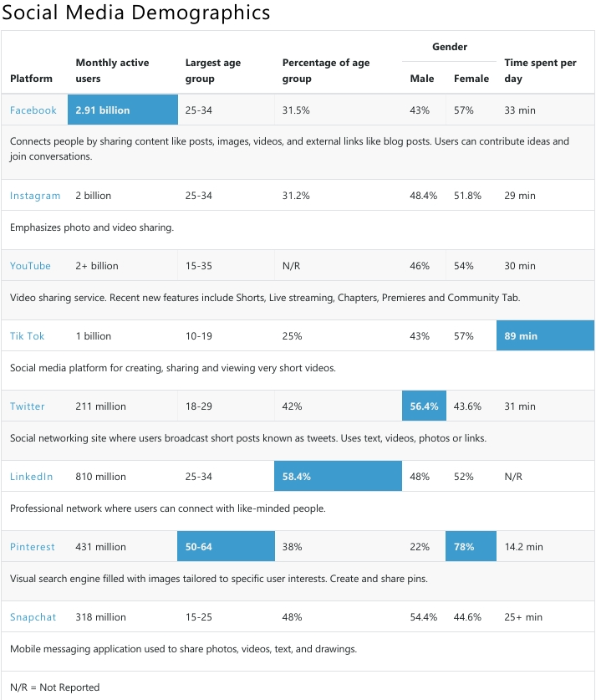Click the highlighted 78% female cell
Screen dimensions: 596x700
[x=471, y=546]
